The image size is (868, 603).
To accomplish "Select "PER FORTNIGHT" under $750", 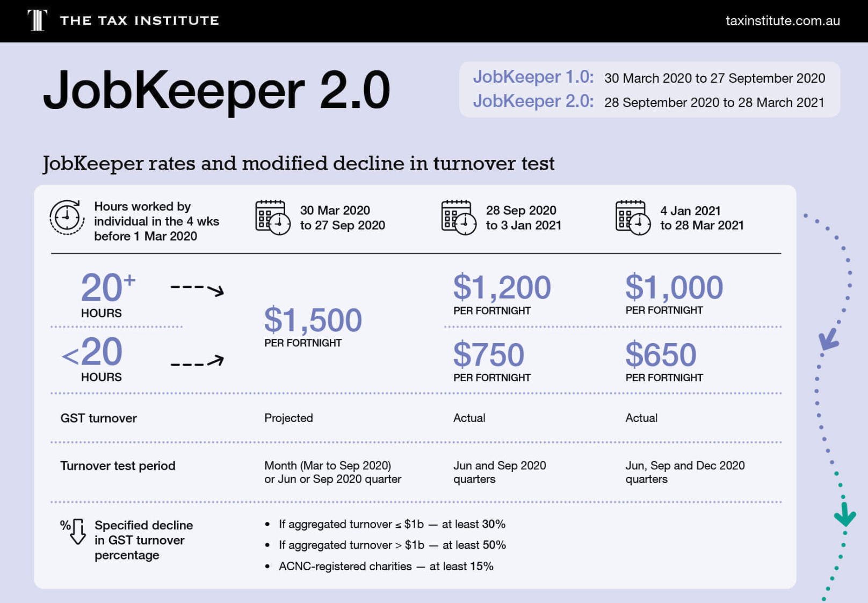I will coord(492,377).
